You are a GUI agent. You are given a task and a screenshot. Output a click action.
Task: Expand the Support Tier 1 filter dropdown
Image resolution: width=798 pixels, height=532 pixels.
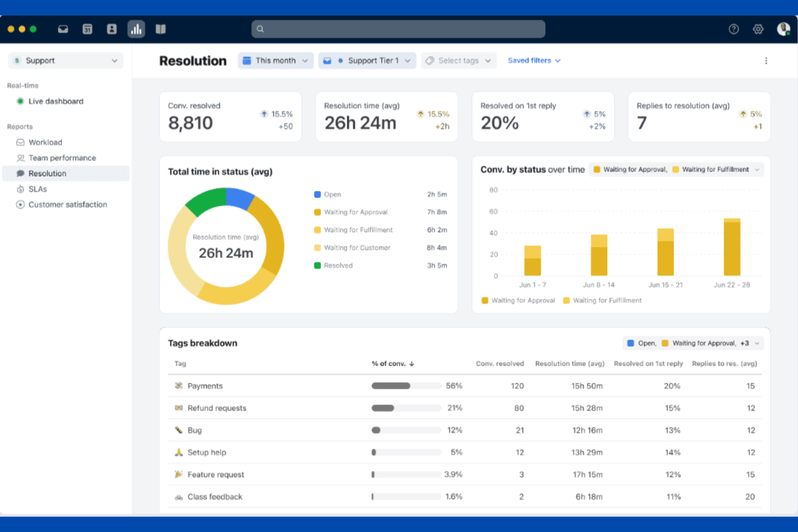tap(367, 60)
